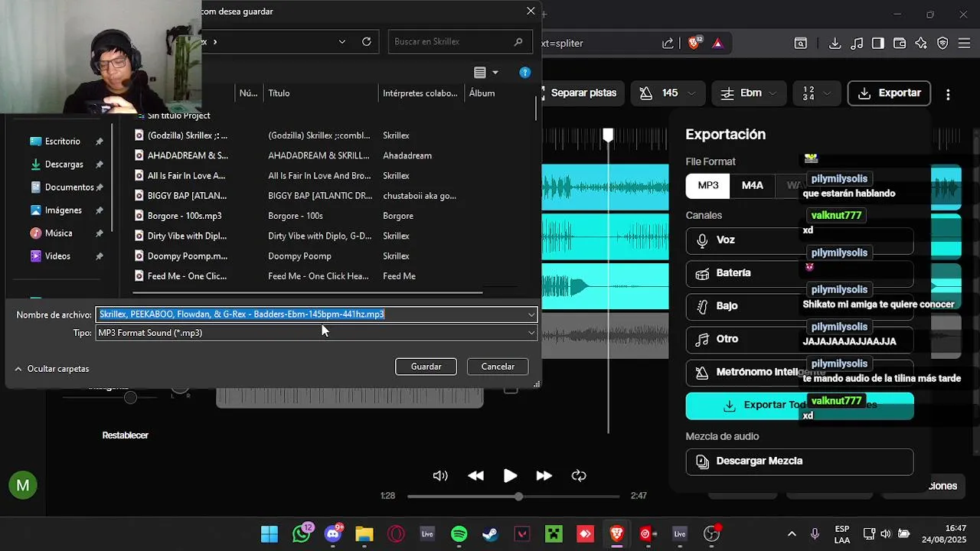Click the rewind playback icon

coord(475,476)
